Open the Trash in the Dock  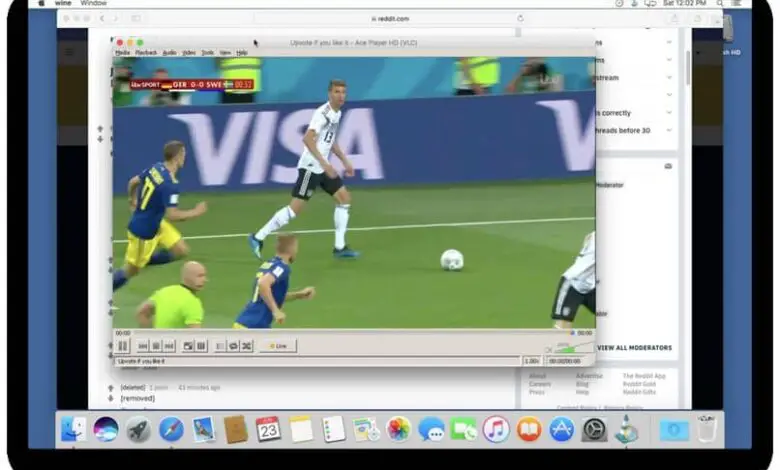(x=706, y=429)
